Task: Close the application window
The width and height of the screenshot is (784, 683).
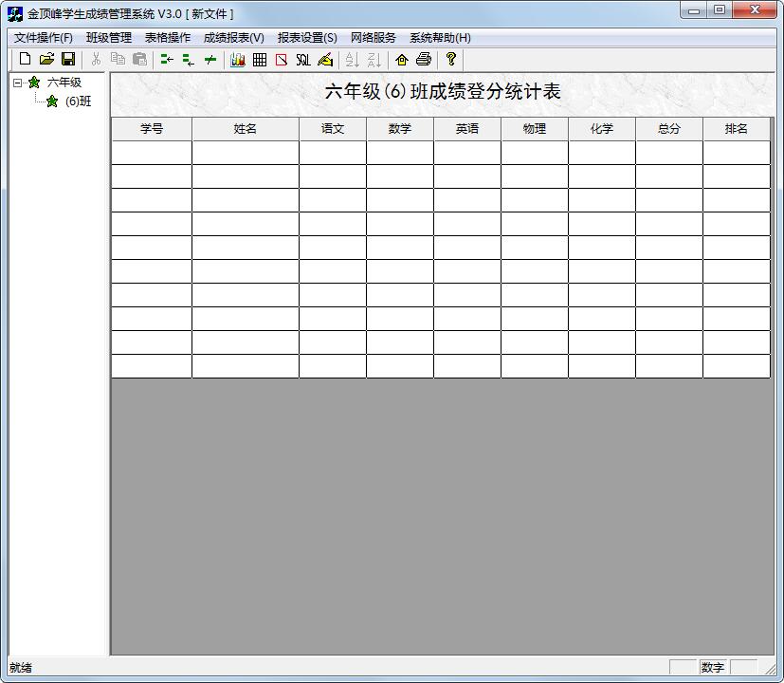Action: (x=755, y=10)
